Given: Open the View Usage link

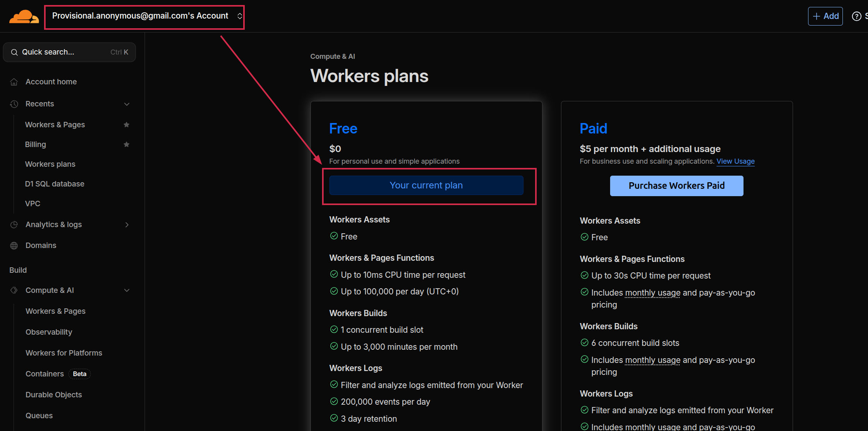Looking at the screenshot, I should (735, 161).
